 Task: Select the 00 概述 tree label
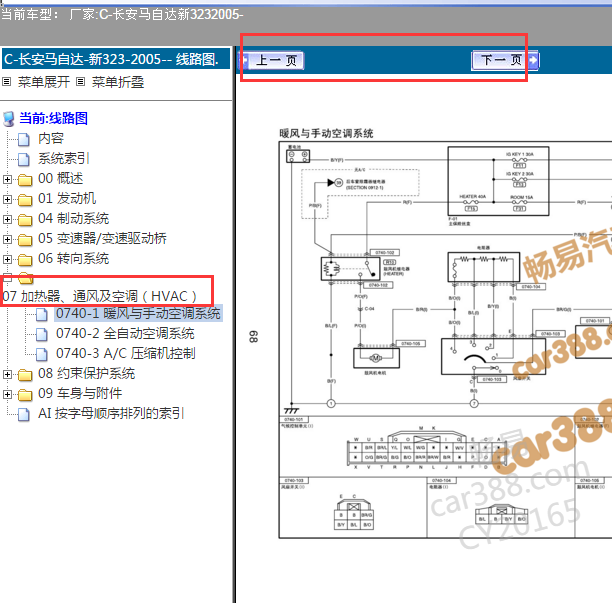(60, 178)
